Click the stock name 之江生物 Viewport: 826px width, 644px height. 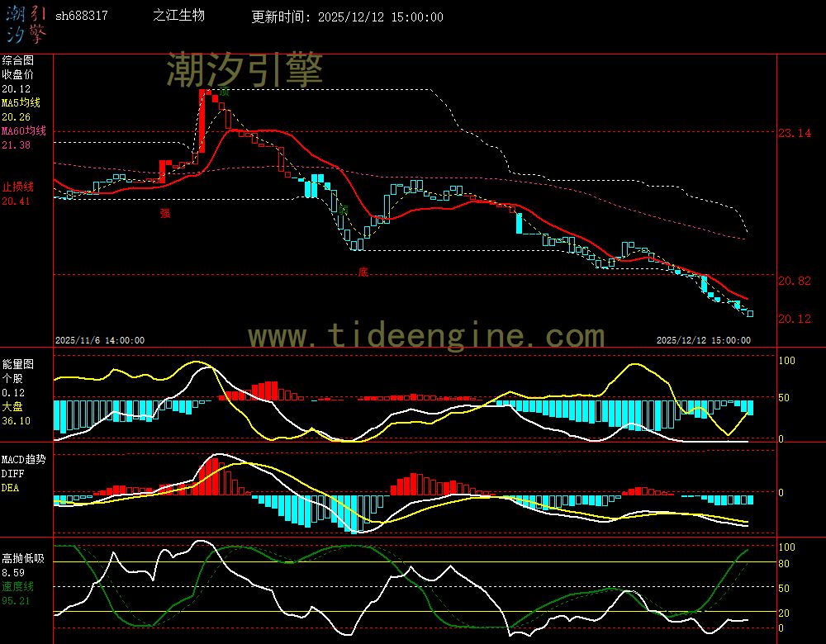click(178, 16)
